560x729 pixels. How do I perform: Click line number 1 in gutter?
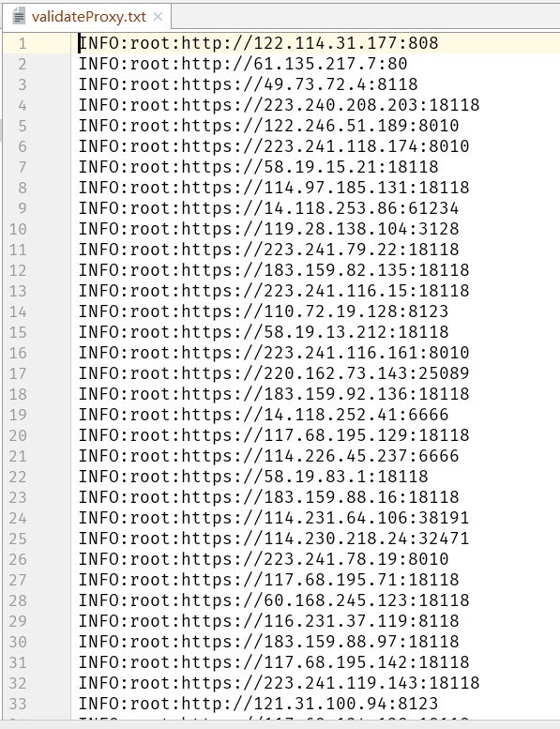tap(23, 43)
